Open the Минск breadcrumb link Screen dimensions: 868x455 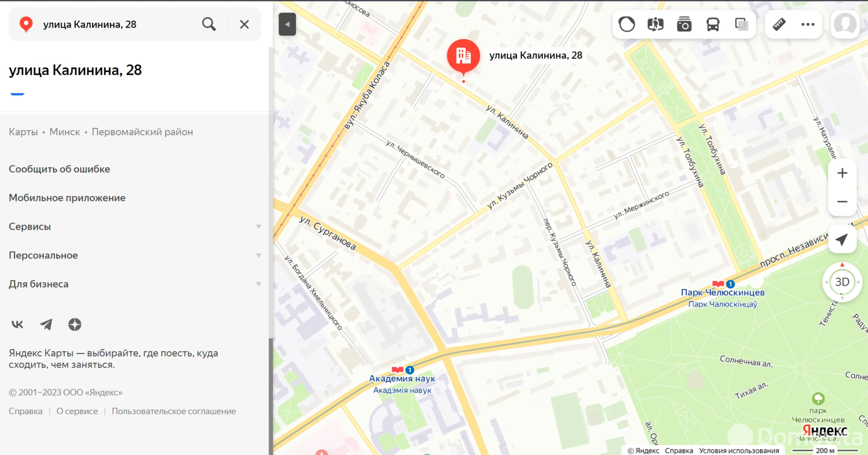coord(65,132)
